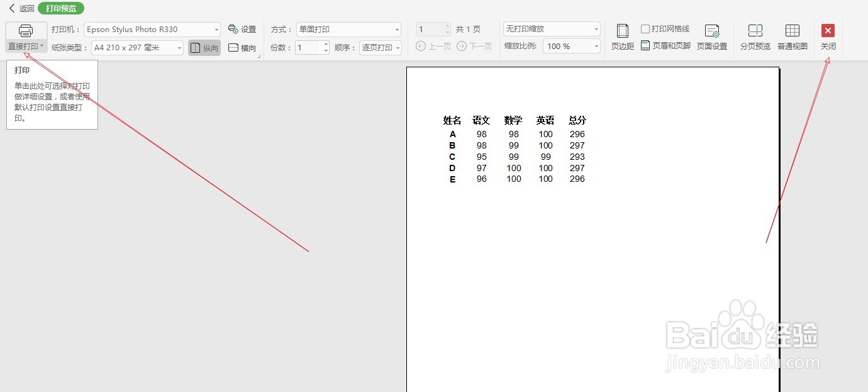Image resolution: width=868 pixels, height=392 pixels.
Task: Click the 姓名 header in preview
Action: [x=452, y=120]
